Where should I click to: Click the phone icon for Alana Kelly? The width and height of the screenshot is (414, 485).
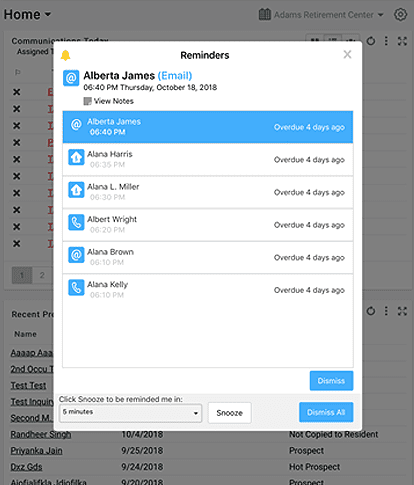[76, 288]
